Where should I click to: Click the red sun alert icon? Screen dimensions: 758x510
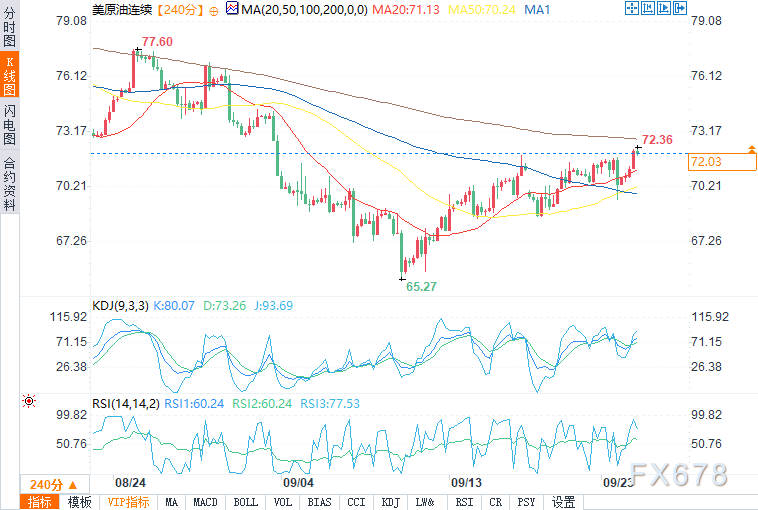pyautogui.click(x=29, y=401)
